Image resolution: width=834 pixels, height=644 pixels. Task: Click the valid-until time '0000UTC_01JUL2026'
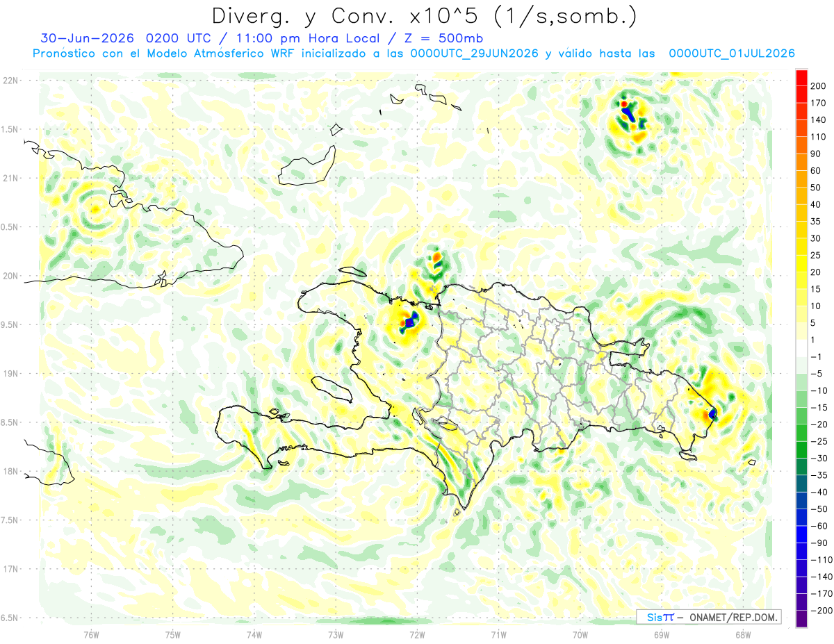point(731,53)
